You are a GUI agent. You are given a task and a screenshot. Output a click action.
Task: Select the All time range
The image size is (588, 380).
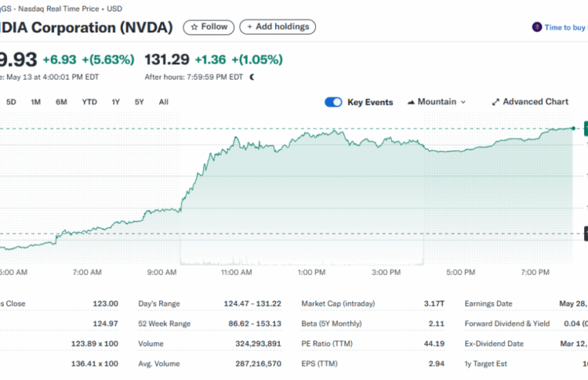164,102
